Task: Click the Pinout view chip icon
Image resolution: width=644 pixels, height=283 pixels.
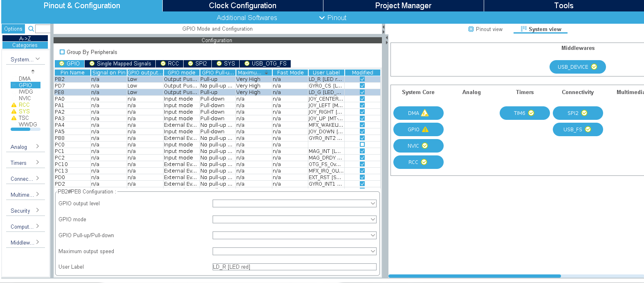Action: [x=471, y=29]
